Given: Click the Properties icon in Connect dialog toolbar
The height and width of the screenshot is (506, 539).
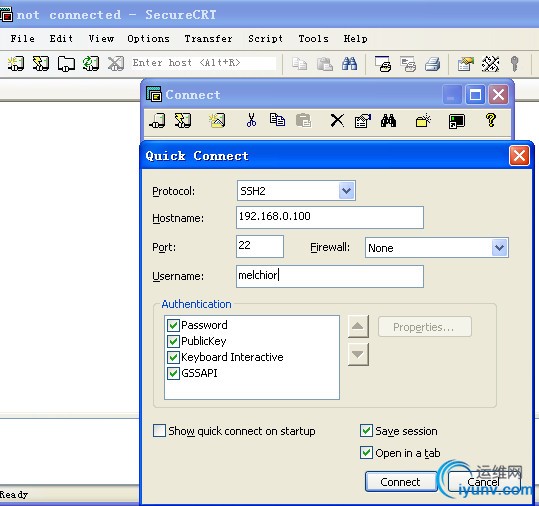Looking at the screenshot, I should click(x=363, y=121).
